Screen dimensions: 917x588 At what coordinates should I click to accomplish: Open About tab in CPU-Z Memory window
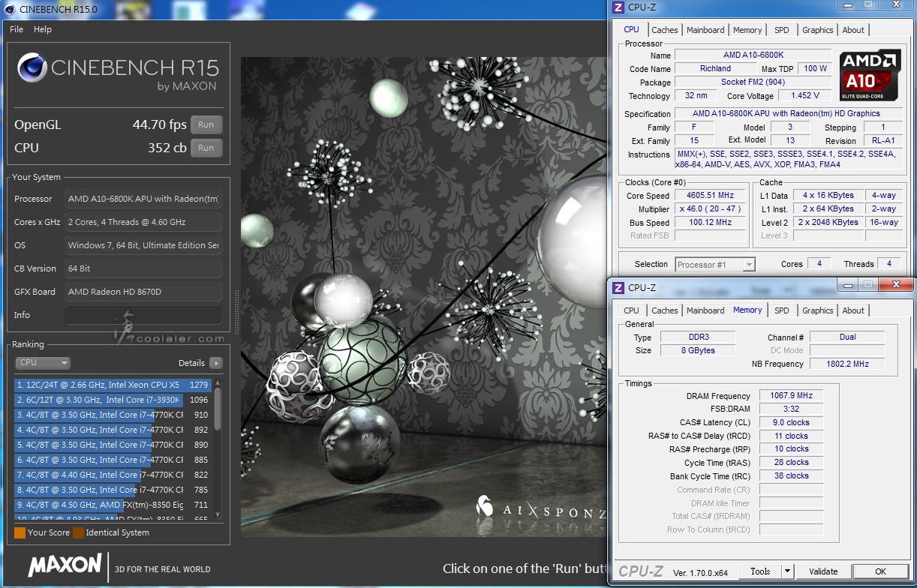(x=853, y=310)
